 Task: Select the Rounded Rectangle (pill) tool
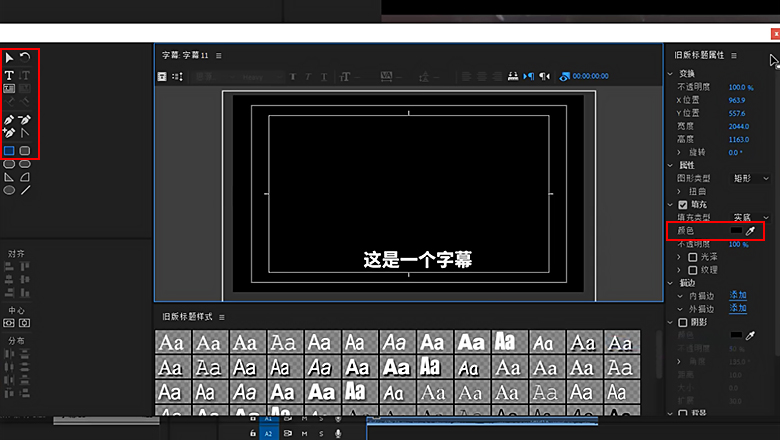click(x=25, y=164)
